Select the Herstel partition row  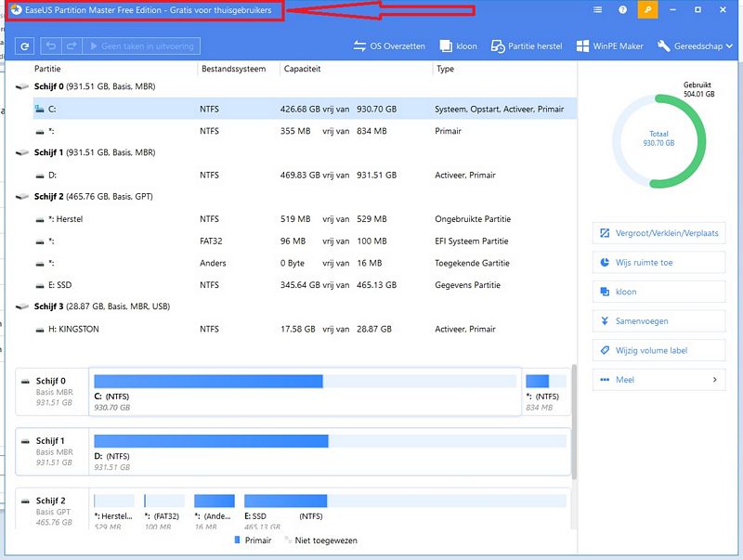pyautogui.click(x=306, y=219)
